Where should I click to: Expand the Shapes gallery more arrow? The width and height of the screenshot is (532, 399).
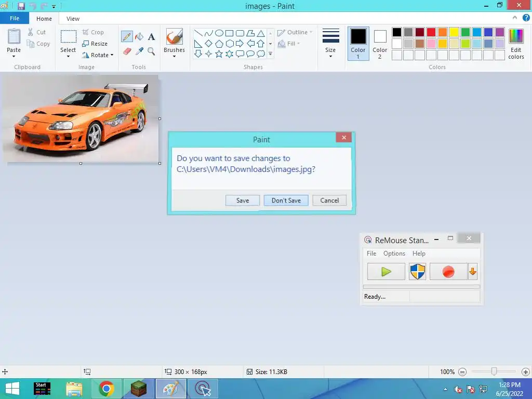[270, 54]
